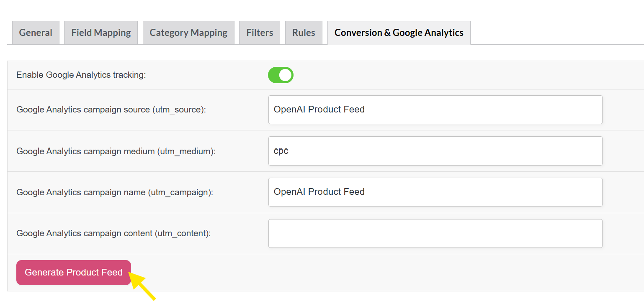Open the Category Mapping tab
This screenshot has width=644, height=301.
click(188, 33)
